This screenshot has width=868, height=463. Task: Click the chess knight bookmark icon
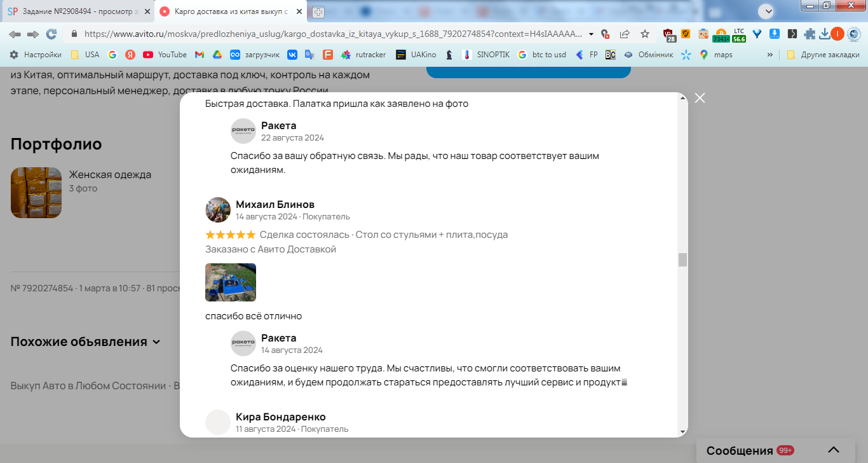tap(449, 55)
